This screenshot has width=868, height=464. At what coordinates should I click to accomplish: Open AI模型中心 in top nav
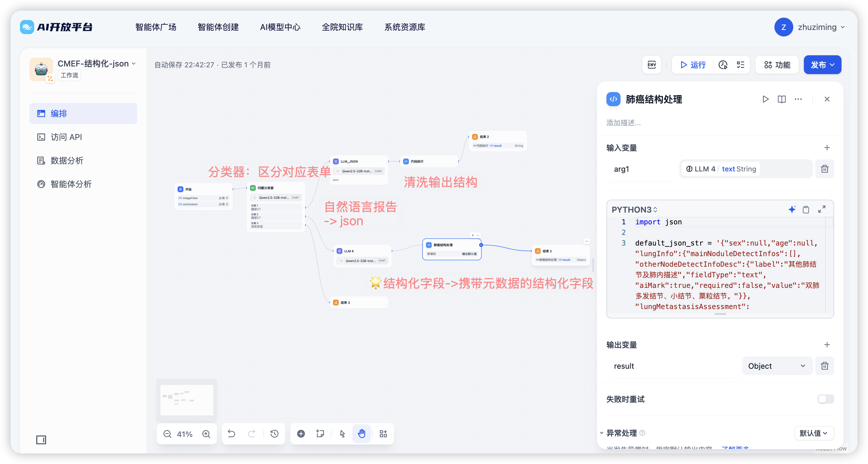tap(280, 27)
